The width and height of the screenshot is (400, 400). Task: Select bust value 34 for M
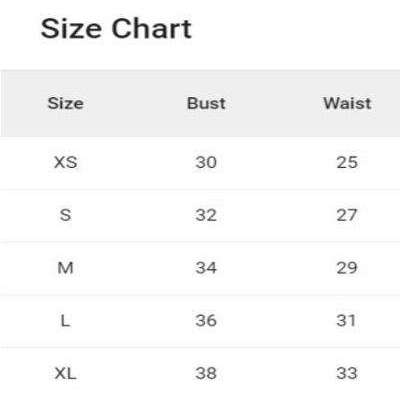(206, 268)
